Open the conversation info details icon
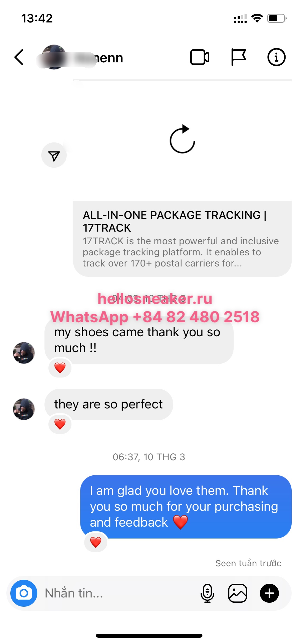This screenshot has width=298, height=644. pyautogui.click(x=276, y=57)
